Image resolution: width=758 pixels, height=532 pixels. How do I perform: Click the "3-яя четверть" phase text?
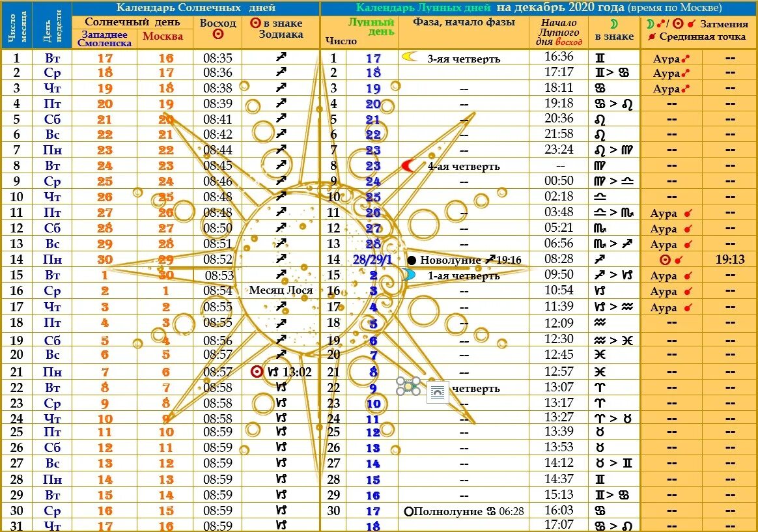[463, 59]
